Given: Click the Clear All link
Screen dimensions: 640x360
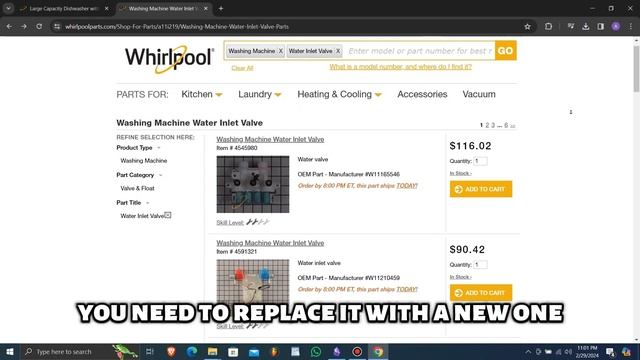Looking at the screenshot, I should pyautogui.click(x=242, y=68).
